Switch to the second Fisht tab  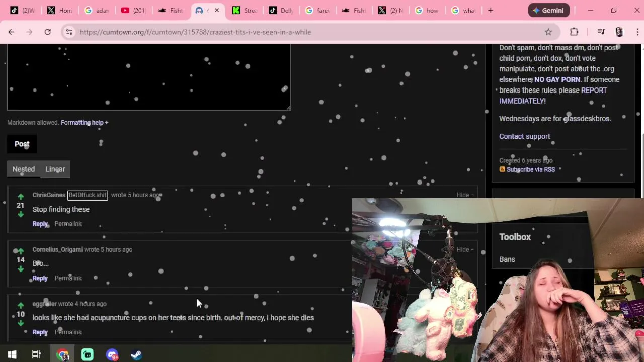[355, 10]
